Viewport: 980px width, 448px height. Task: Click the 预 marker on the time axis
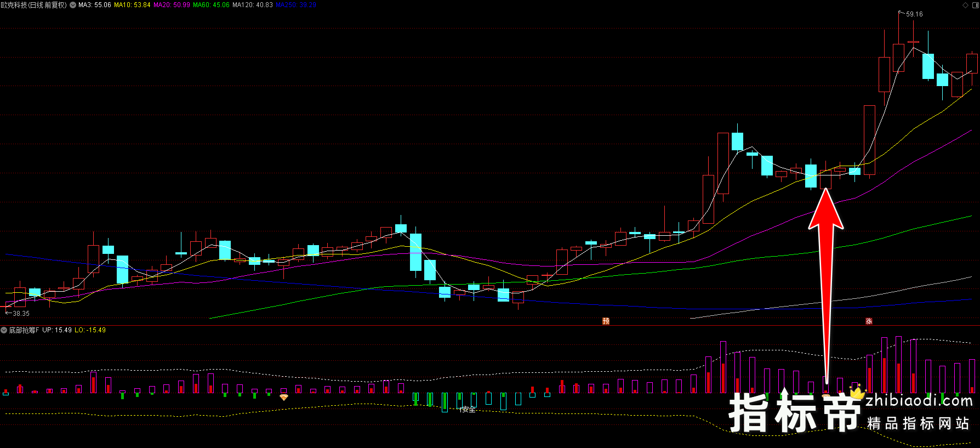606,321
